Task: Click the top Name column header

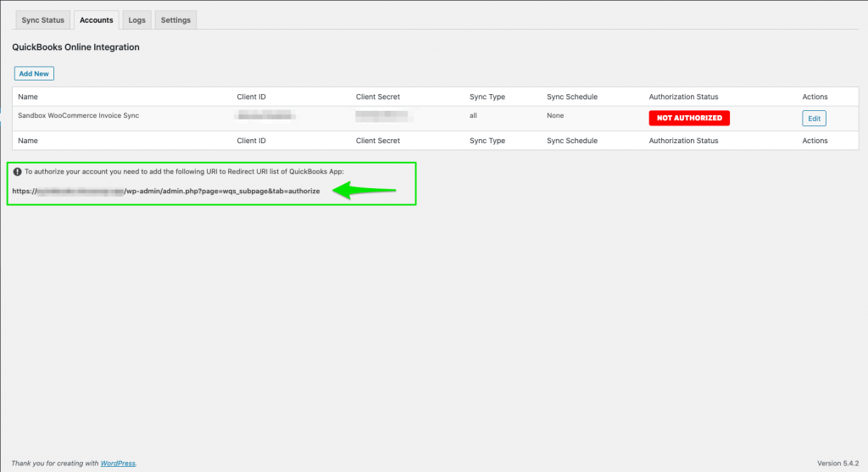Action: tap(28, 97)
